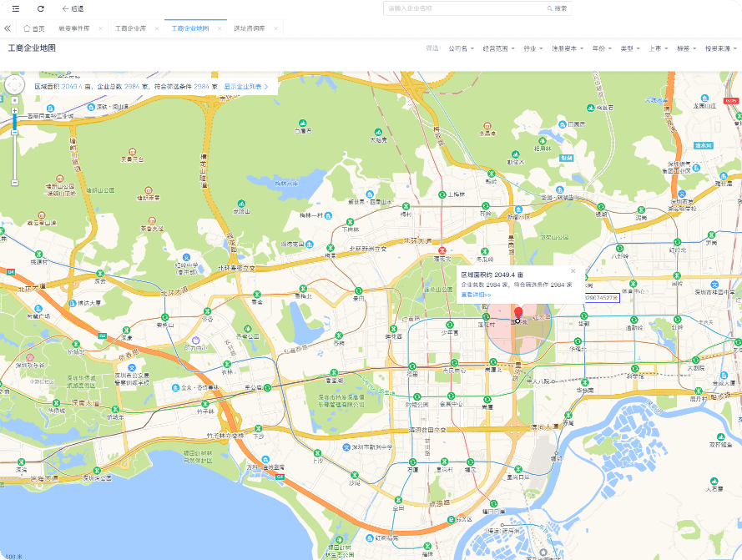Select the 工商企业地图 tab

189,28
